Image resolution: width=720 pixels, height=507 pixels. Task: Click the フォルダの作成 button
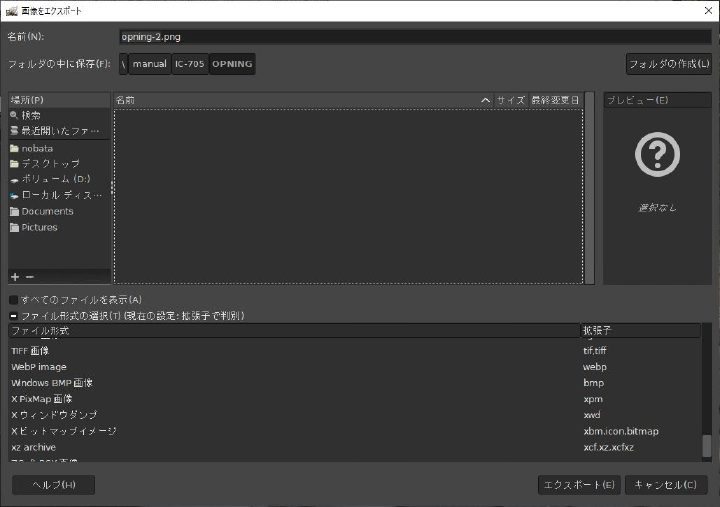point(668,64)
